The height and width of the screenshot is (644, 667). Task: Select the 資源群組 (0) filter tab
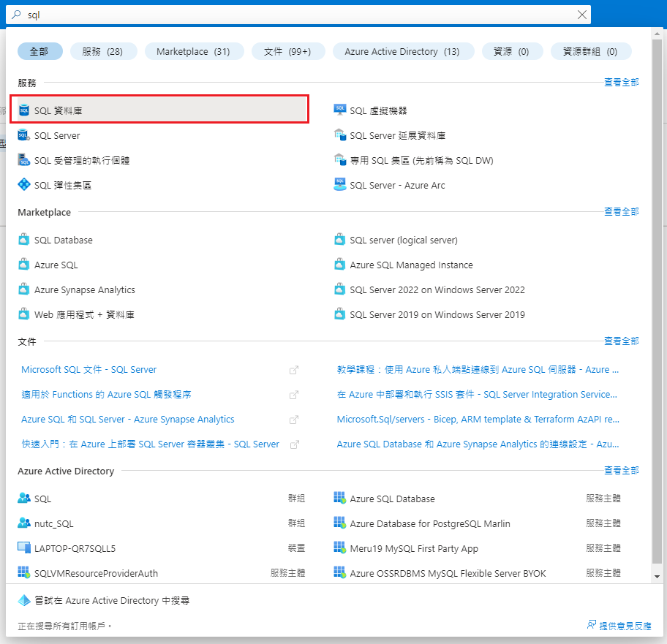590,51
